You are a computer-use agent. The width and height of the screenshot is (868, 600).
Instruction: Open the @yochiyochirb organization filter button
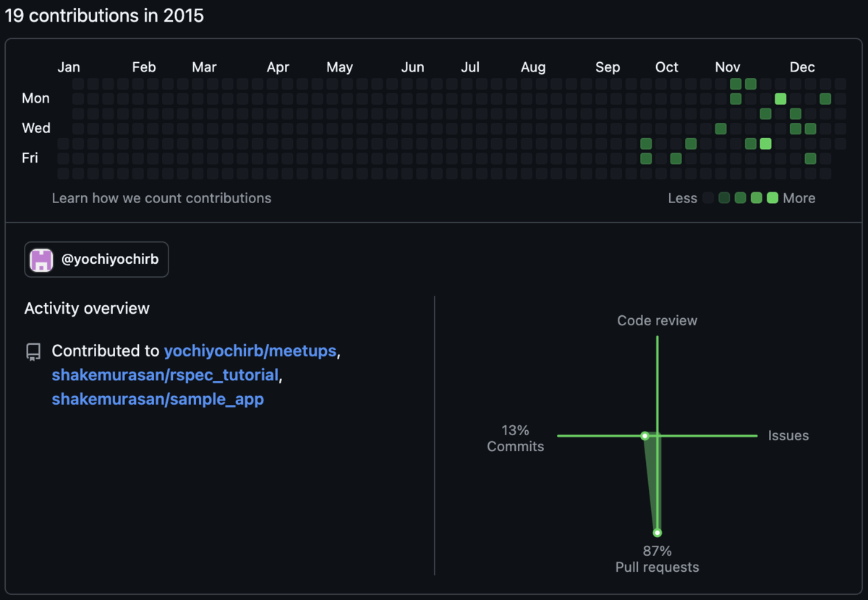click(96, 260)
